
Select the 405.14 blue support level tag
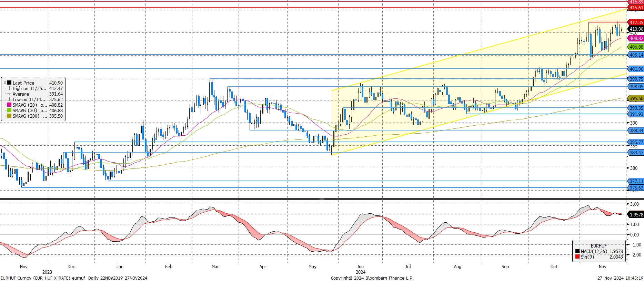pyautogui.click(x=636, y=55)
